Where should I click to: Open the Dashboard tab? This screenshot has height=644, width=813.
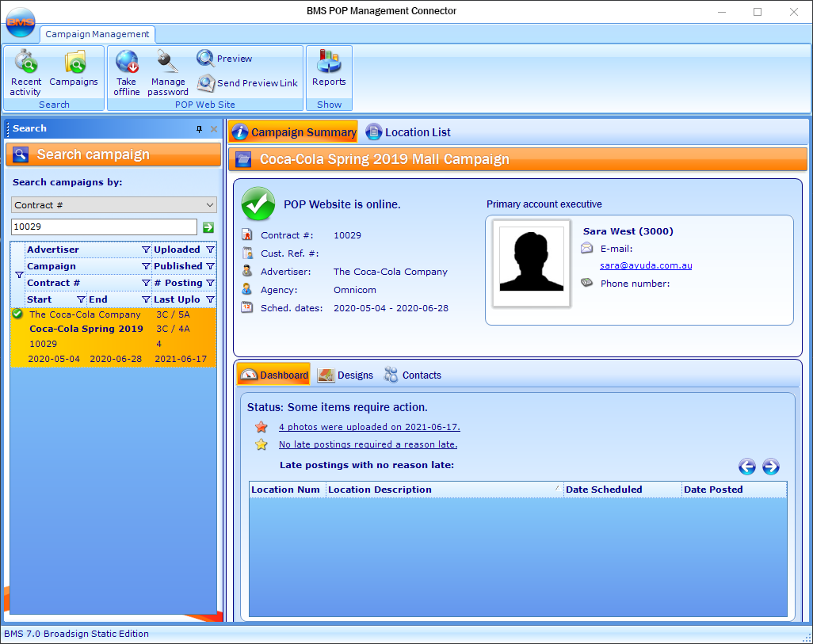273,375
